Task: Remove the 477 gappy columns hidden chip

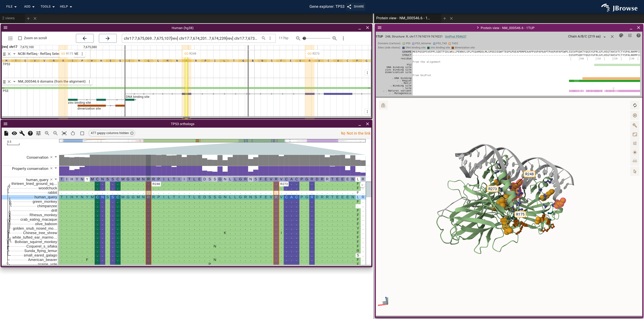Action: tap(132, 133)
